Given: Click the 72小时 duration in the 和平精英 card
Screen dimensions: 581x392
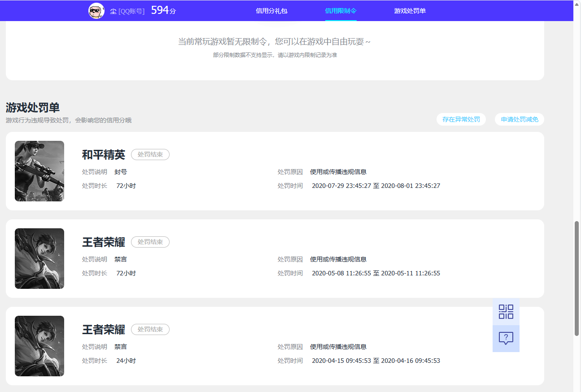Looking at the screenshot, I should (x=126, y=186).
